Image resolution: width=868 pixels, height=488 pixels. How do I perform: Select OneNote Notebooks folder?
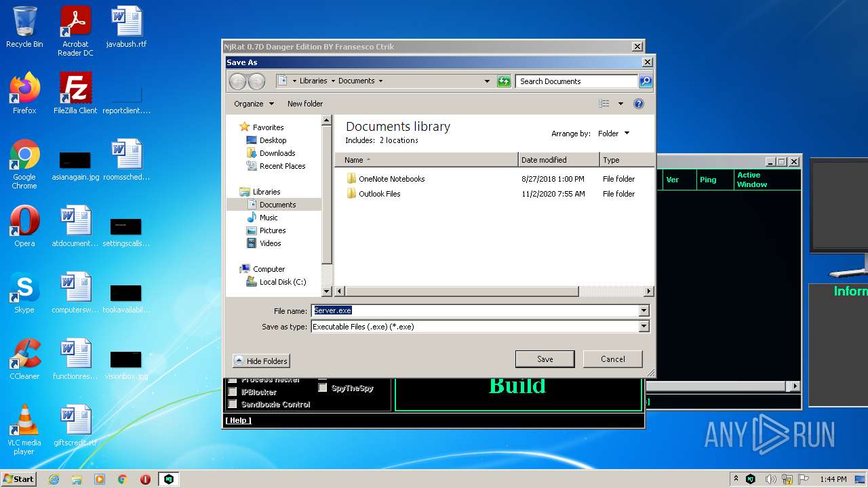coord(392,179)
